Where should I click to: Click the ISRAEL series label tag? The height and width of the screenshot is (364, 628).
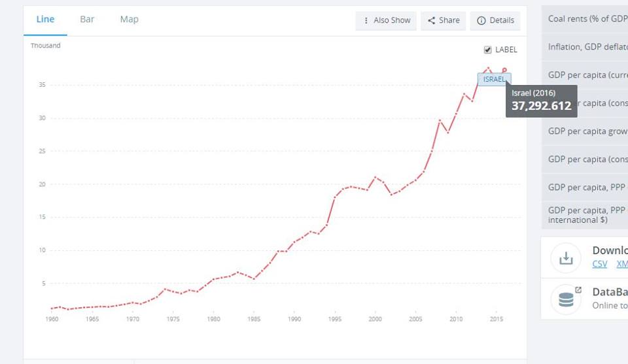[494, 79]
